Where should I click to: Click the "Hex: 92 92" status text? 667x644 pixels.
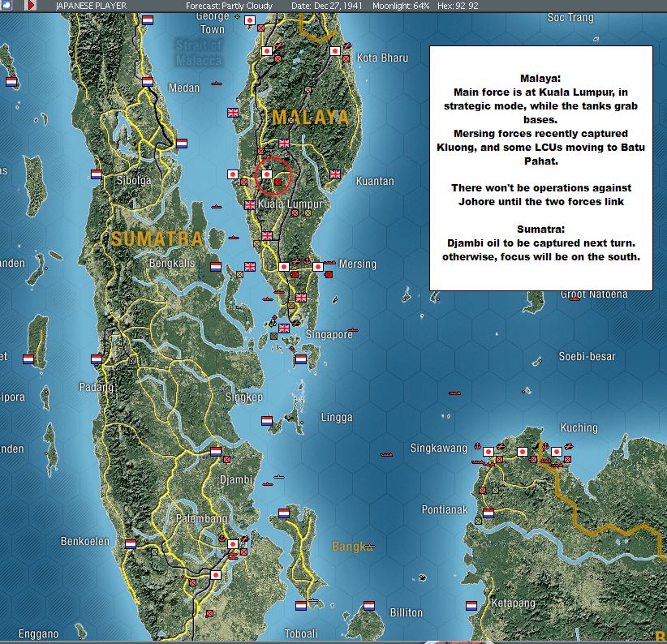pos(458,6)
